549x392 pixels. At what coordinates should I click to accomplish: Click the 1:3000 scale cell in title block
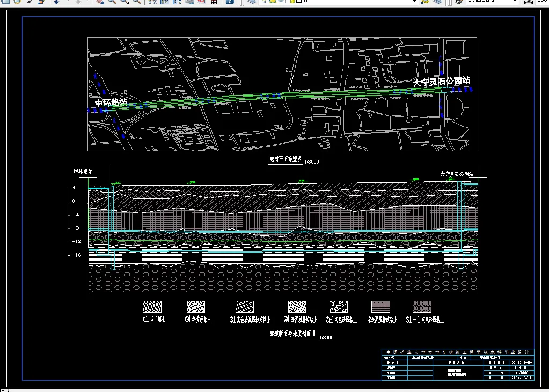521,373
